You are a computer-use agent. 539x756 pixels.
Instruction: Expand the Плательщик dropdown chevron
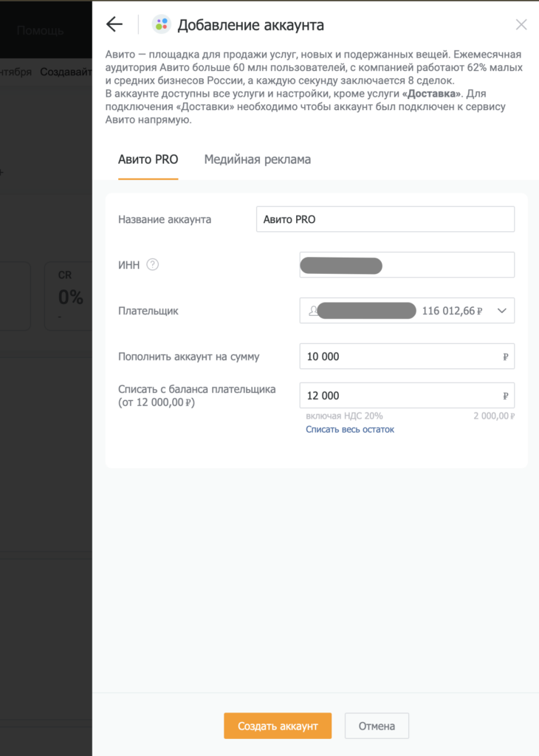pyautogui.click(x=502, y=311)
